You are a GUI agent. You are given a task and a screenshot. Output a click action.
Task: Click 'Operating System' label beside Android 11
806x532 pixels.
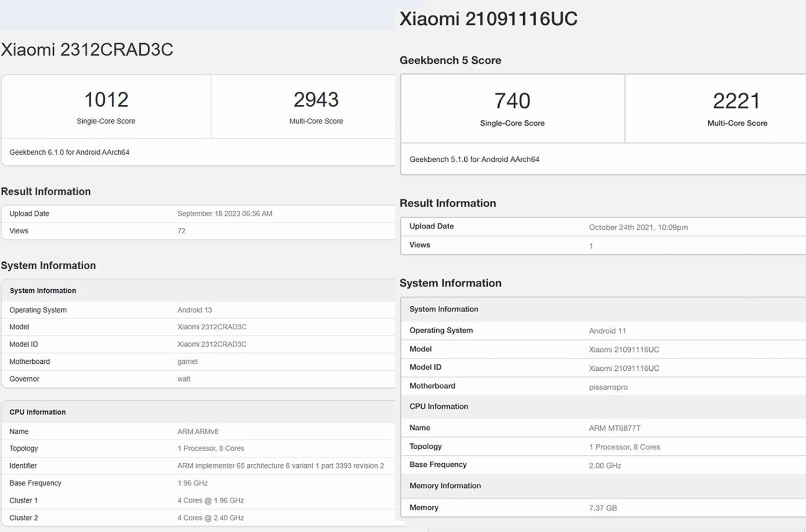441,330
